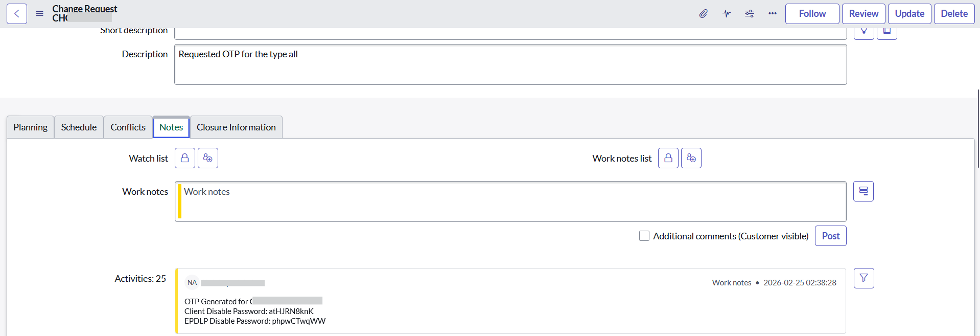The image size is (980, 336).
Task: Open the Closure Information tab
Action: click(x=236, y=127)
